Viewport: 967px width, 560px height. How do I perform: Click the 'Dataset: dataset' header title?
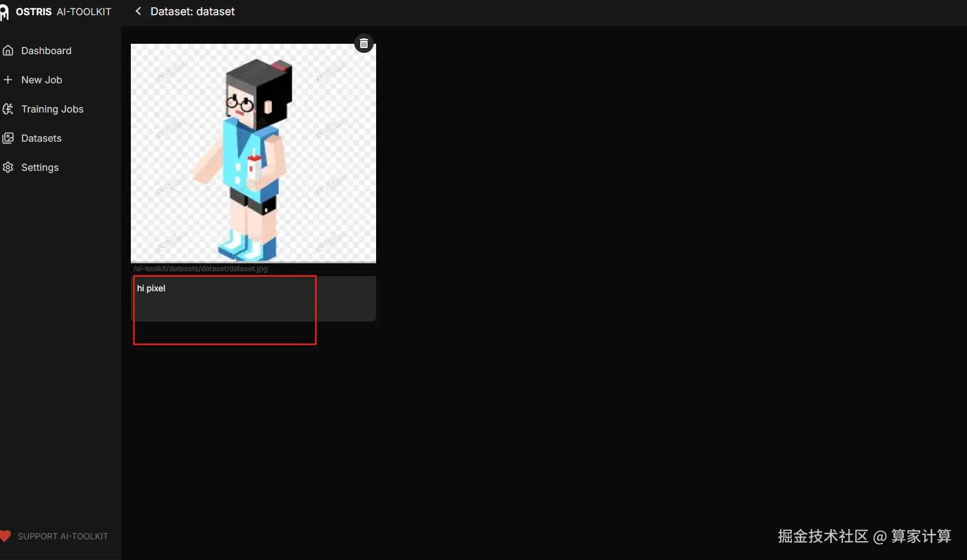pyautogui.click(x=192, y=12)
